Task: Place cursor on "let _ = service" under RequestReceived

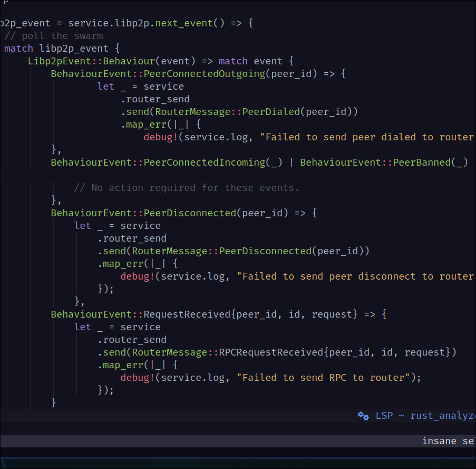Action: pyautogui.click(x=117, y=327)
